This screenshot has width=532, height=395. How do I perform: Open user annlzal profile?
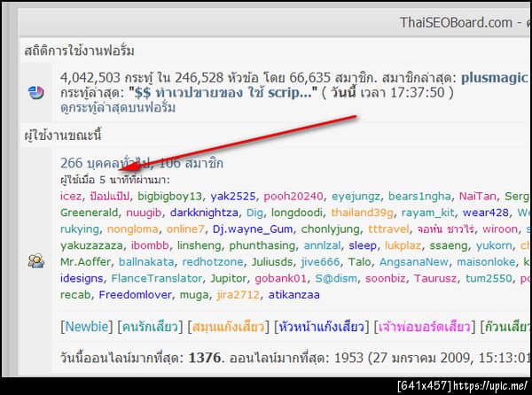coord(322,245)
